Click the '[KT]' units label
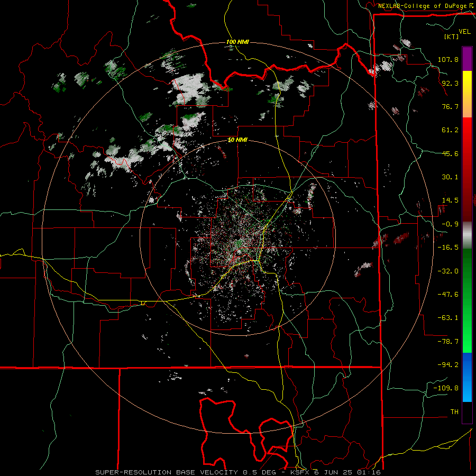This screenshot has height=476, width=476. pyautogui.click(x=452, y=36)
